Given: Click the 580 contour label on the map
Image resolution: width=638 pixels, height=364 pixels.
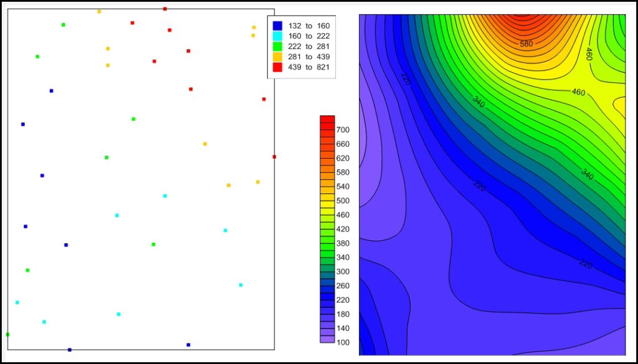Looking at the screenshot, I should tap(526, 44).
